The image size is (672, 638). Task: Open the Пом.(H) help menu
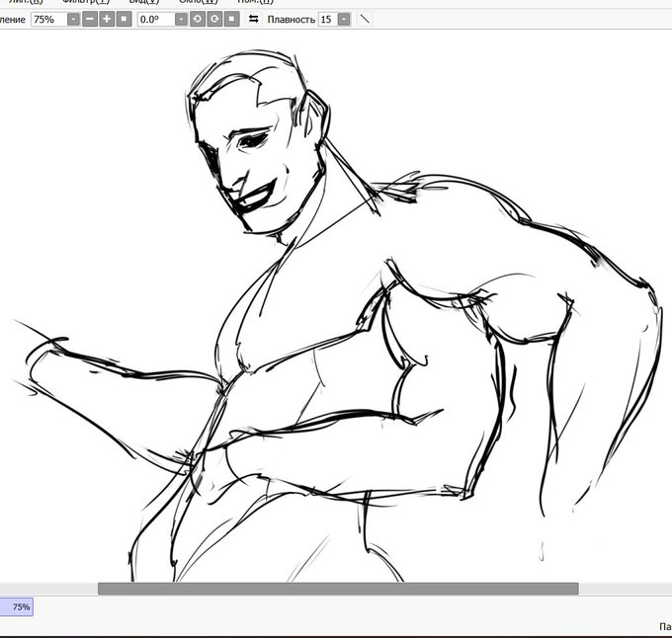[255, 2]
